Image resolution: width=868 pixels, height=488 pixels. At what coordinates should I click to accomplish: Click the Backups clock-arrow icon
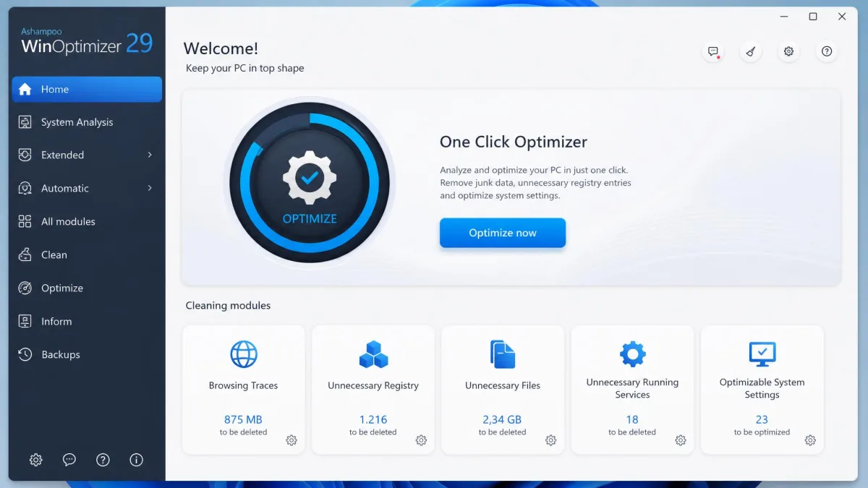coord(25,354)
